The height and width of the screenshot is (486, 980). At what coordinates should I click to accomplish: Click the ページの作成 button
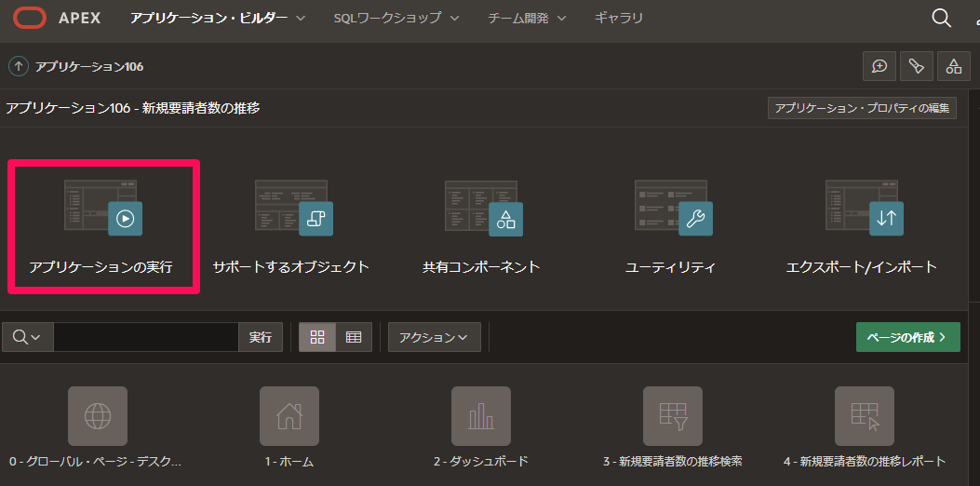tap(908, 337)
